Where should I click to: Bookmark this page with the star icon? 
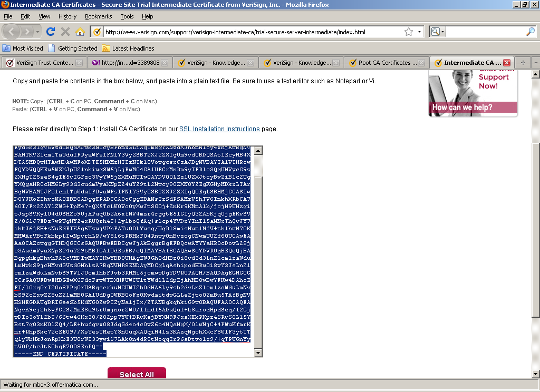pyautogui.click(x=409, y=32)
